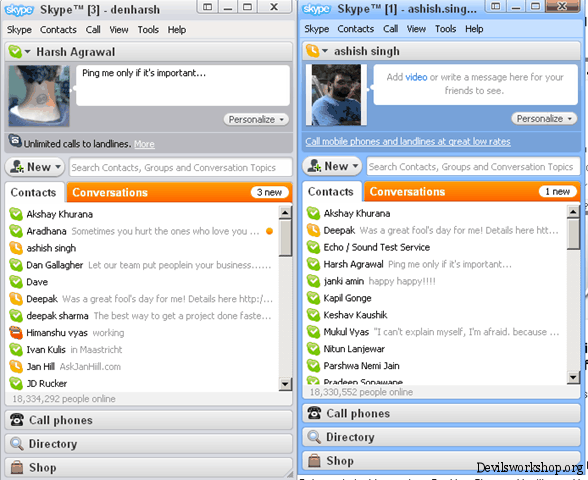Click the online icon beside Ivan Kulis

[16, 350]
